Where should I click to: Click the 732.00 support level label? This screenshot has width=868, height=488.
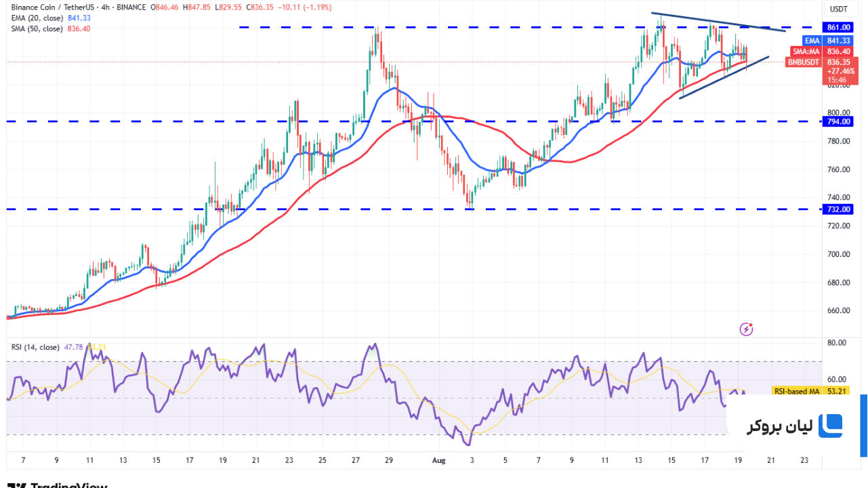839,209
